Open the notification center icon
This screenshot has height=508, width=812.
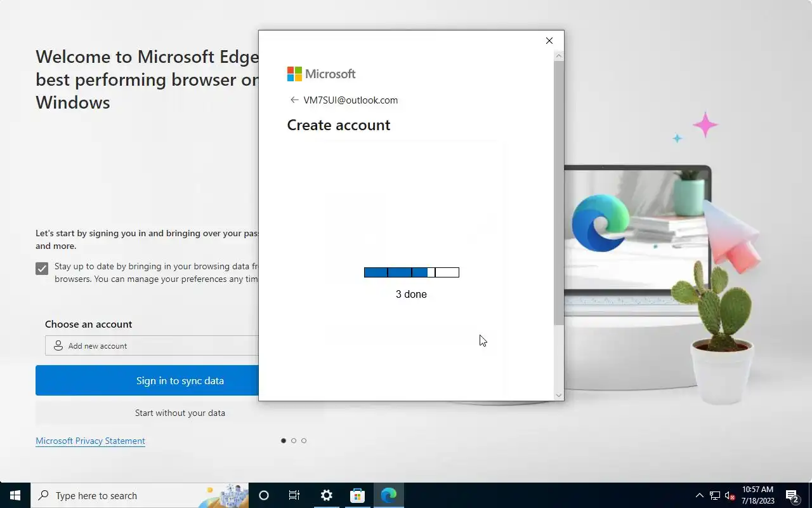(x=792, y=495)
